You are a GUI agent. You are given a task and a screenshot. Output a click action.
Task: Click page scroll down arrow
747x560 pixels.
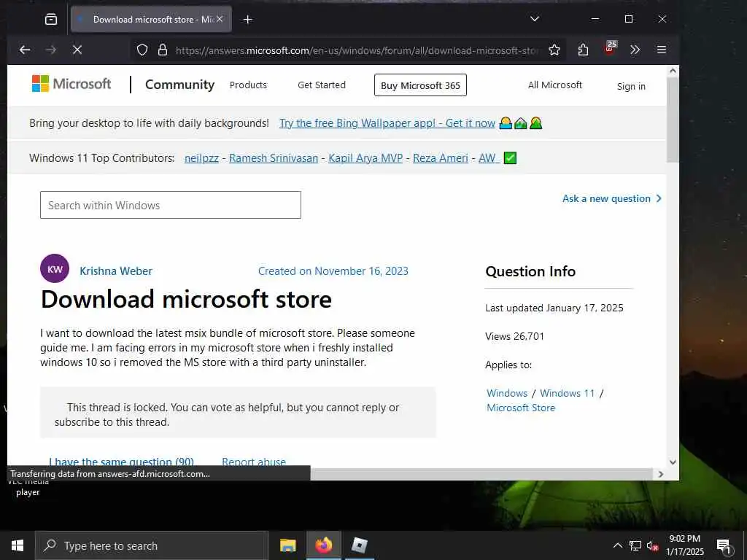(x=673, y=462)
